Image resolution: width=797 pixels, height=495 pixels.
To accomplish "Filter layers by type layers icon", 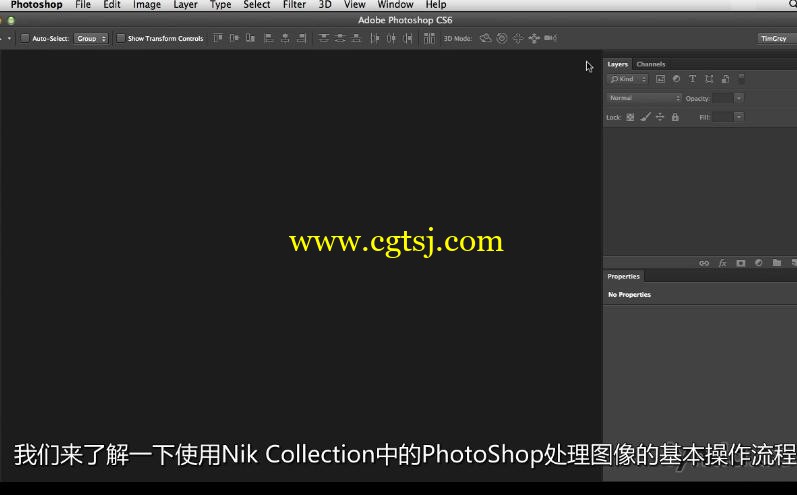I will tap(692, 79).
